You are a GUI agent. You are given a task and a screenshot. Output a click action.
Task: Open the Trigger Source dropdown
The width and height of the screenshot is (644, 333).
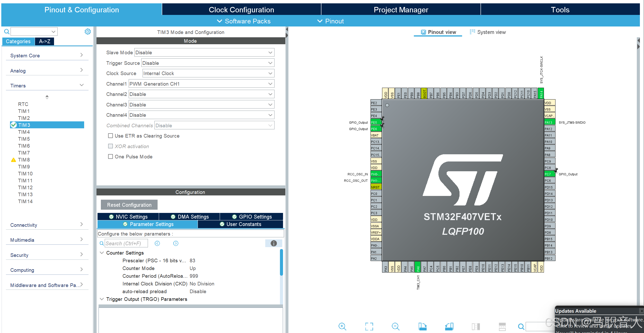(x=208, y=63)
